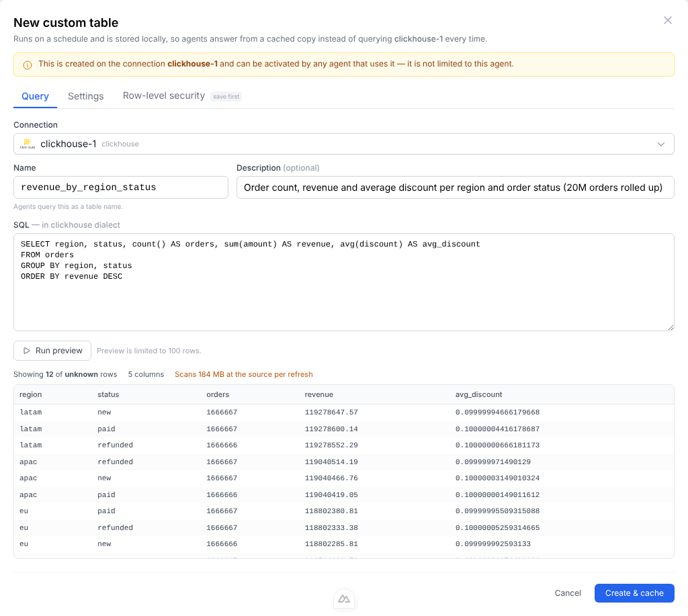
Task: Click the play icon on Run preview
Action: [26, 351]
